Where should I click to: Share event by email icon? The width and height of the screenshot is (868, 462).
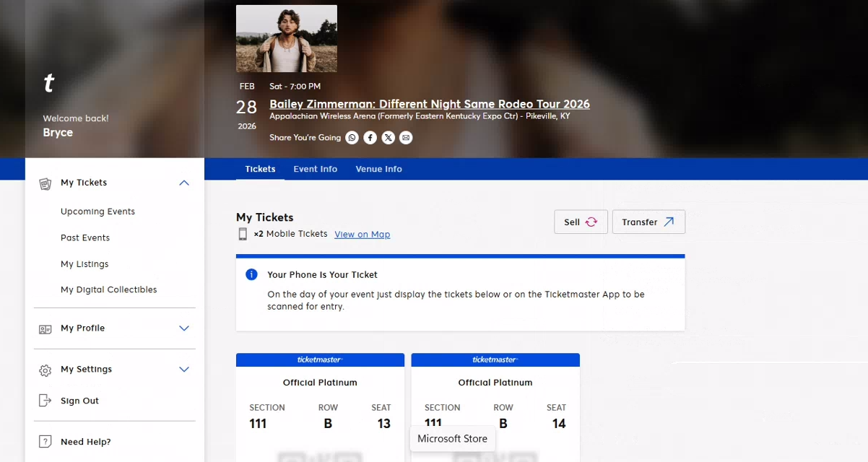point(406,137)
